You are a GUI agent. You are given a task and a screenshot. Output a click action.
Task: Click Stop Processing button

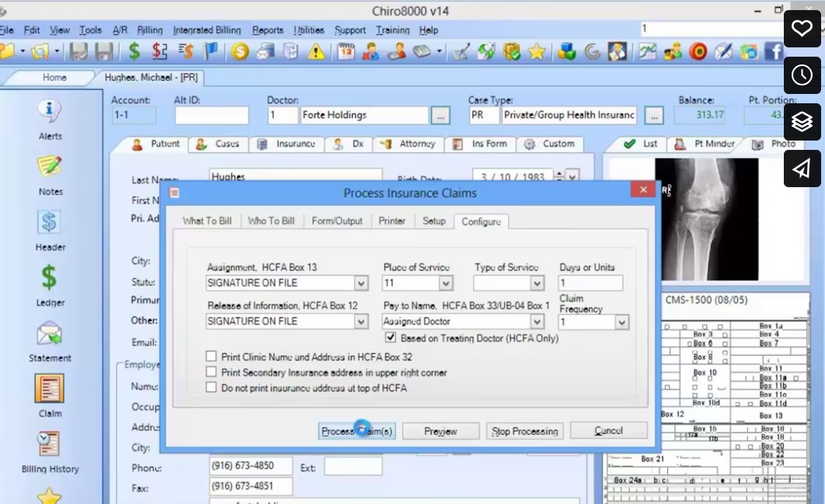coord(524,431)
